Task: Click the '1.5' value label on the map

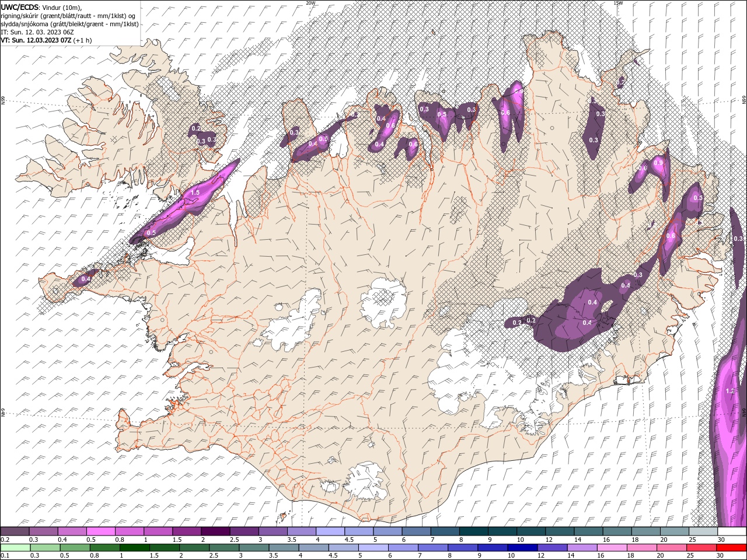Action: (x=196, y=192)
